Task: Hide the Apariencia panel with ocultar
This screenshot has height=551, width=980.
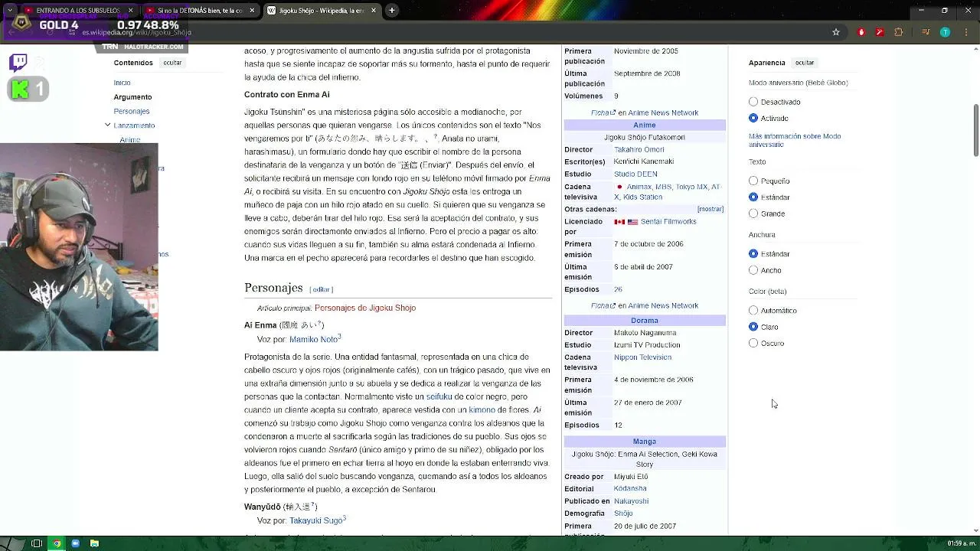Action: 805,63
